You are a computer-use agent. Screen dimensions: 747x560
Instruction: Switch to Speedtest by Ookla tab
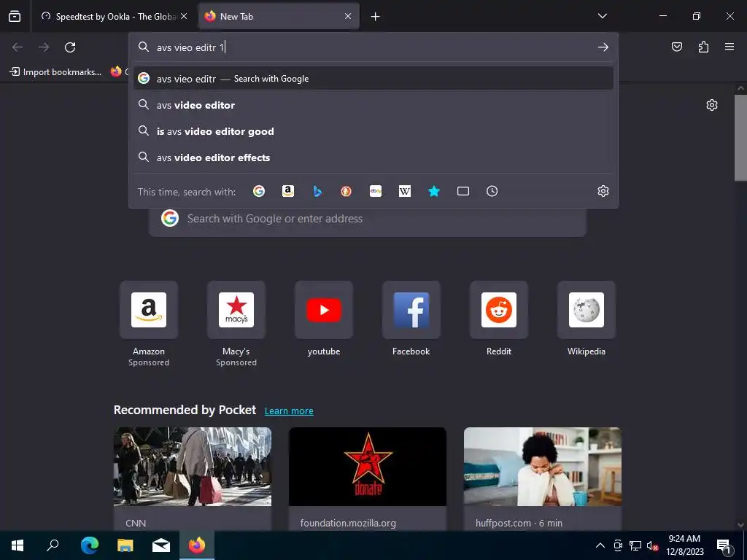point(114,16)
